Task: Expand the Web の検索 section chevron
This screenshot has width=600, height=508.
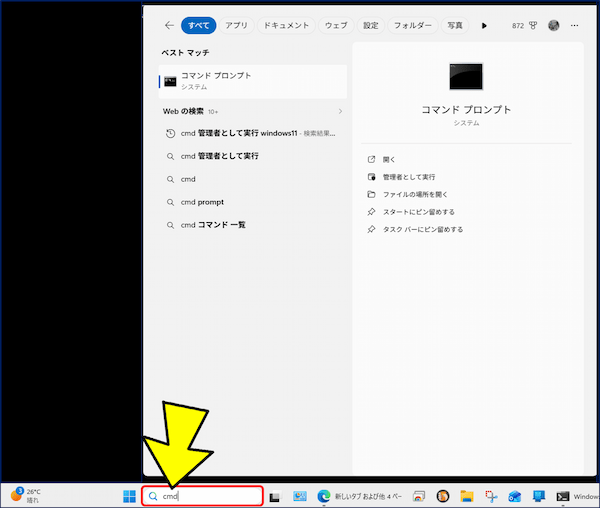Action: coord(340,111)
